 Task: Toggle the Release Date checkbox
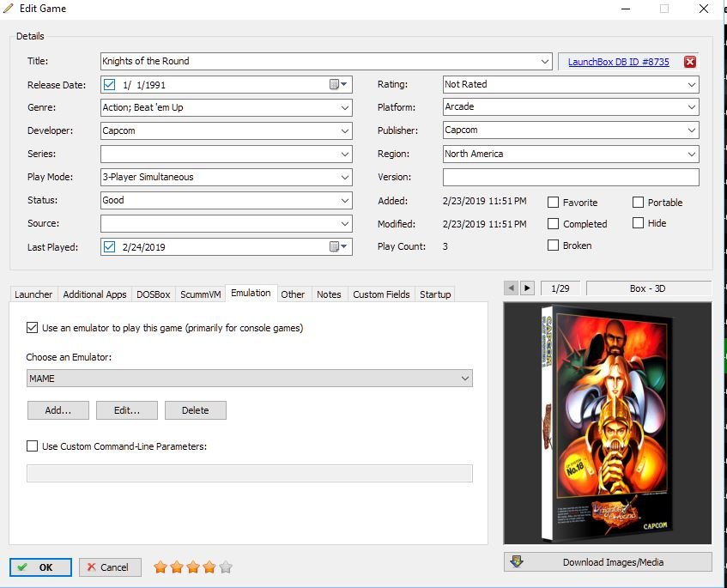click(109, 84)
